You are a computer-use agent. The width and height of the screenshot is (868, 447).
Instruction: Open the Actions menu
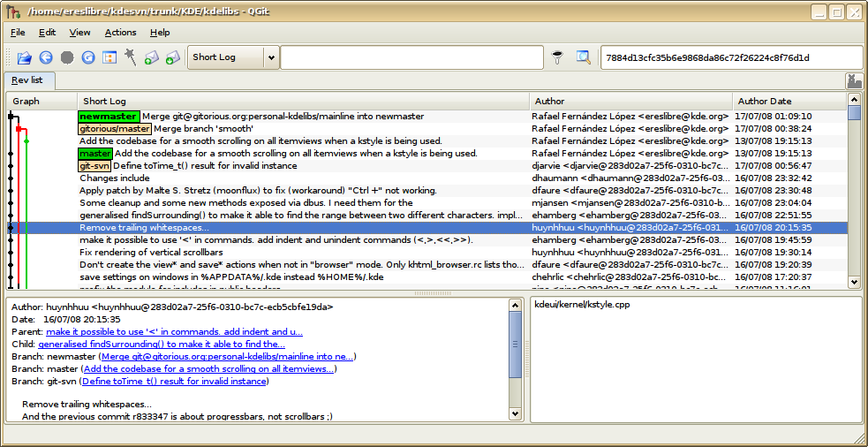(120, 33)
